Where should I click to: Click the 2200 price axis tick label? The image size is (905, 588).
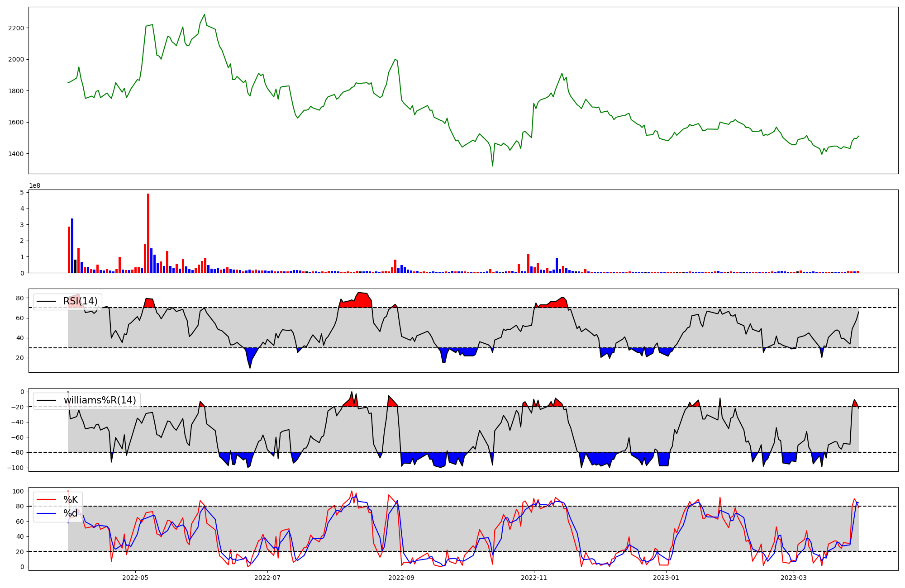(x=16, y=28)
